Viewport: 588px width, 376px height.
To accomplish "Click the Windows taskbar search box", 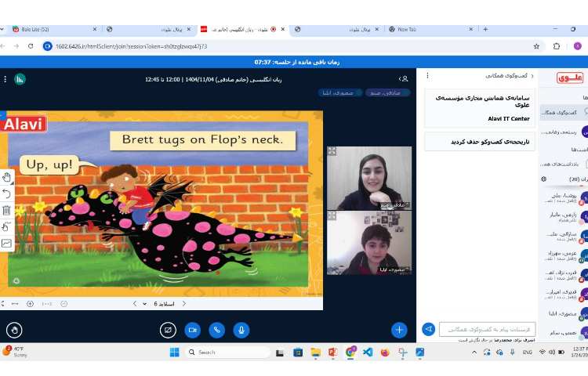I will [227, 352].
